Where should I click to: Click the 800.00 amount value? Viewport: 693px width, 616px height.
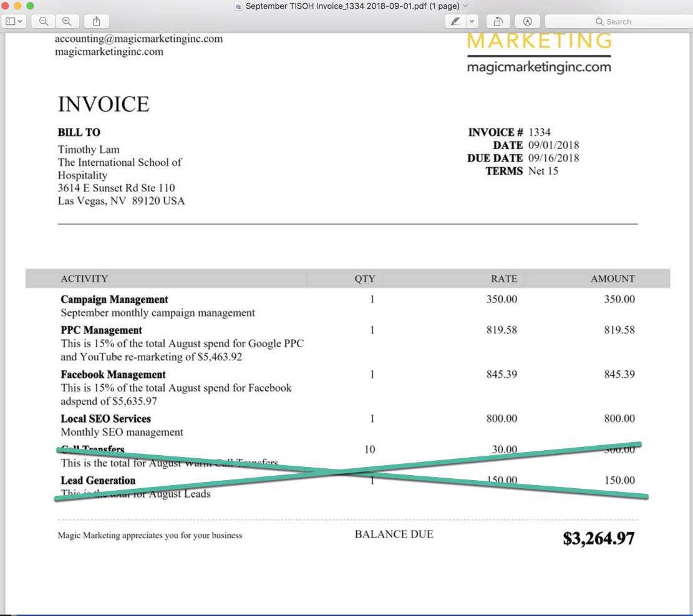(619, 418)
